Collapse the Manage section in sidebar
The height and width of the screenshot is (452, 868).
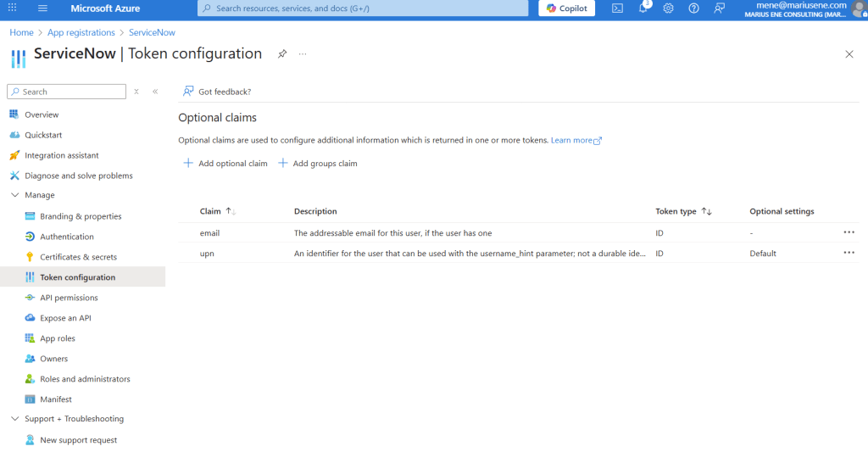[x=14, y=195]
